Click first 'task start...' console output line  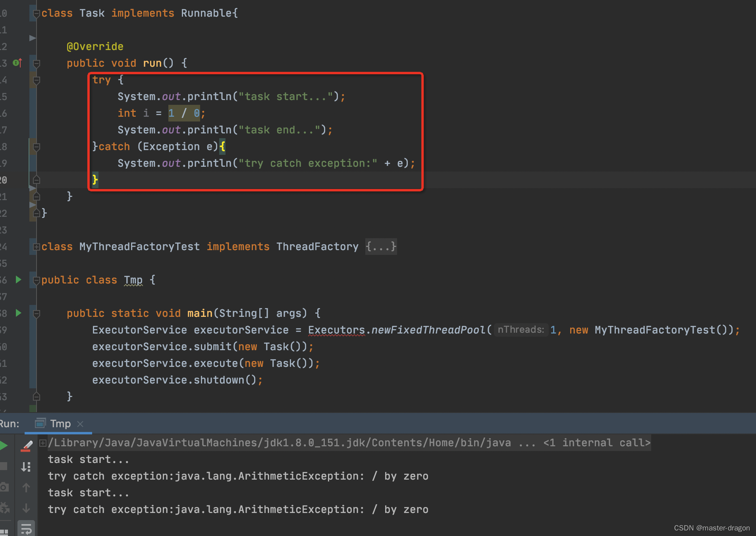point(88,459)
